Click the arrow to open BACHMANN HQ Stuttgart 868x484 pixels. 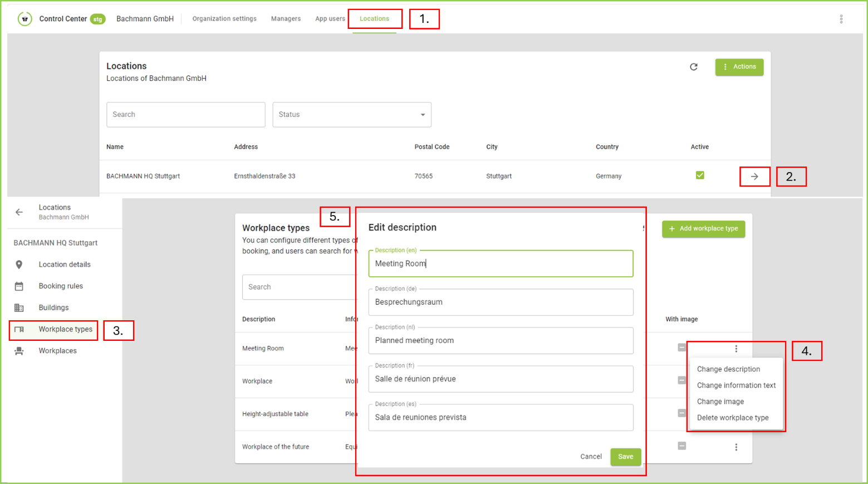click(754, 177)
